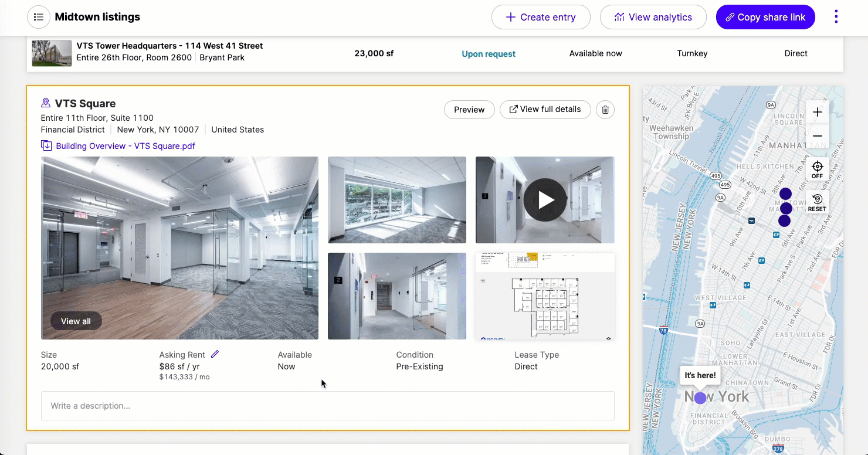The height and width of the screenshot is (455, 868).
Task: Open the three-dot more options menu
Action: click(x=836, y=17)
